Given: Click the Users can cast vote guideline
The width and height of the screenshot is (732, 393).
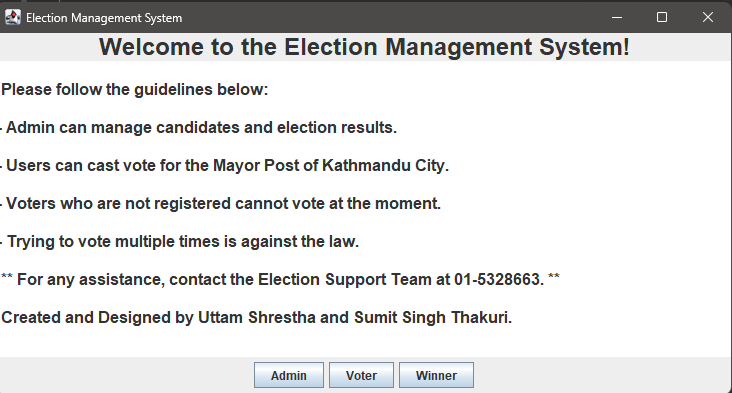Looking at the screenshot, I should pyautogui.click(x=225, y=166).
